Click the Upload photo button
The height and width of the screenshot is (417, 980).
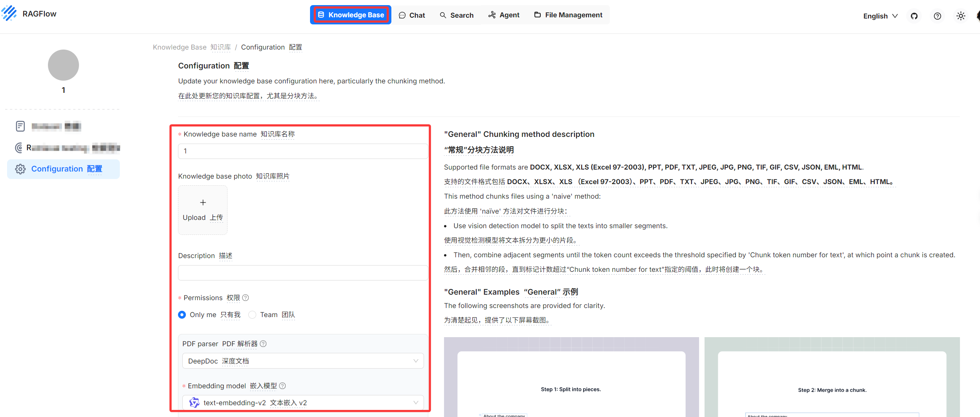[203, 210]
